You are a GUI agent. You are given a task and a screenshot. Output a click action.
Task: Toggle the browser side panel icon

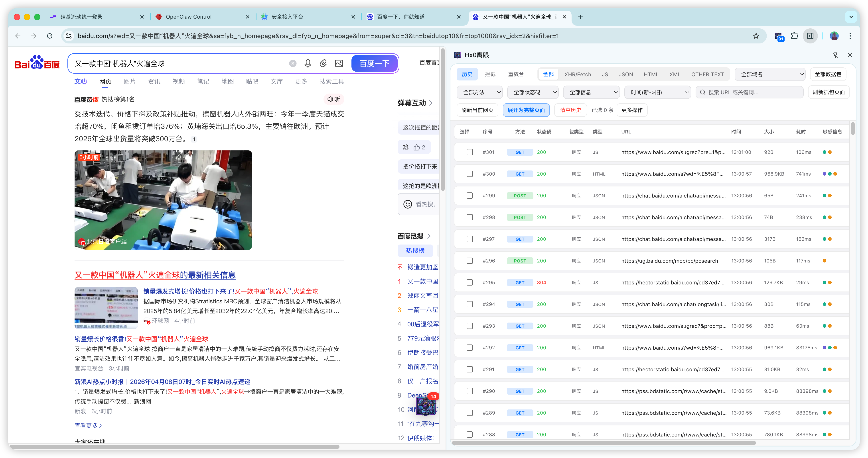point(810,36)
